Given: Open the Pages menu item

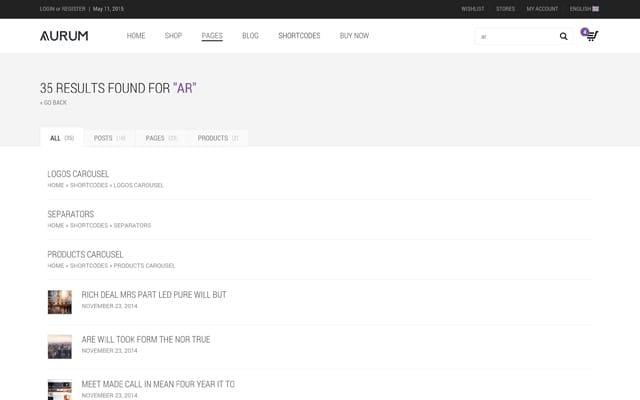Looking at the screenshot, I should click(212, 36).
